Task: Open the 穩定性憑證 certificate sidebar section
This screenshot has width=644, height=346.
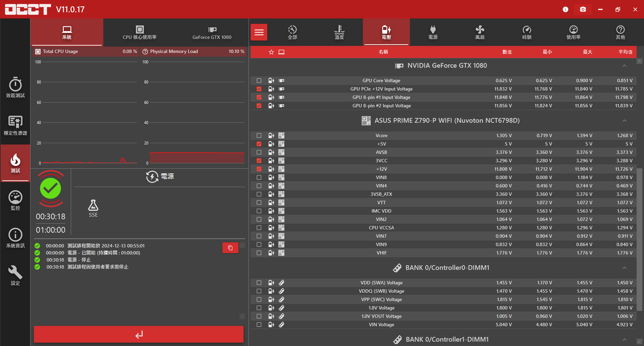Action: 15,125
